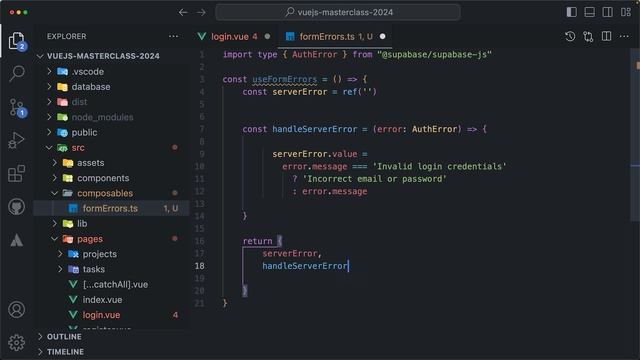
Task: Open the Customize Layout icon
Action: coord(626,12)
